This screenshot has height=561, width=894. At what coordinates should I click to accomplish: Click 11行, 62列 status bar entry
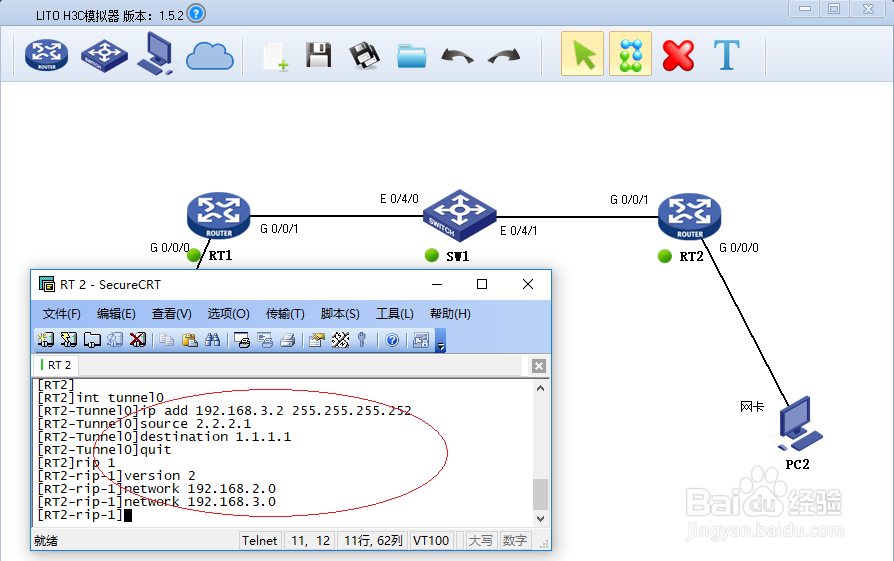point(373,540)
